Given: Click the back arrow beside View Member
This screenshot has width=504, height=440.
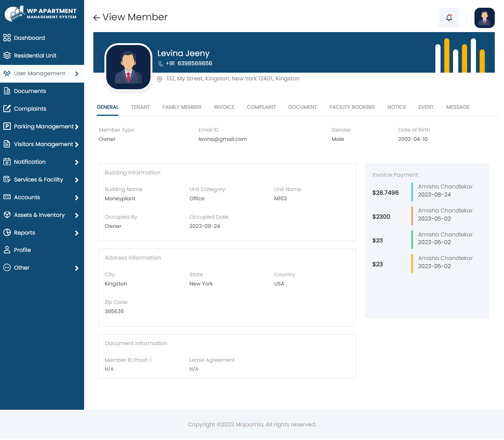Looking at the screenshot, I should point(97,18).
